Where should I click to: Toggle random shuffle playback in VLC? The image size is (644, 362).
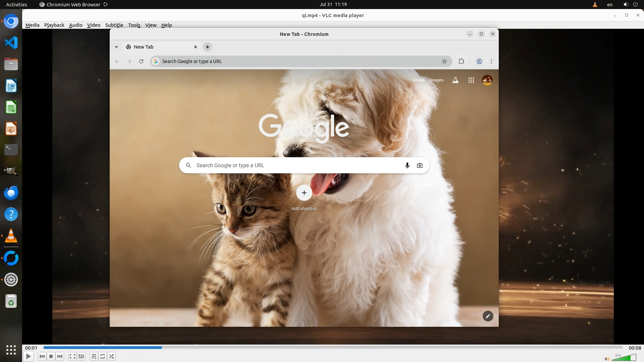click(x=112, y=356)
